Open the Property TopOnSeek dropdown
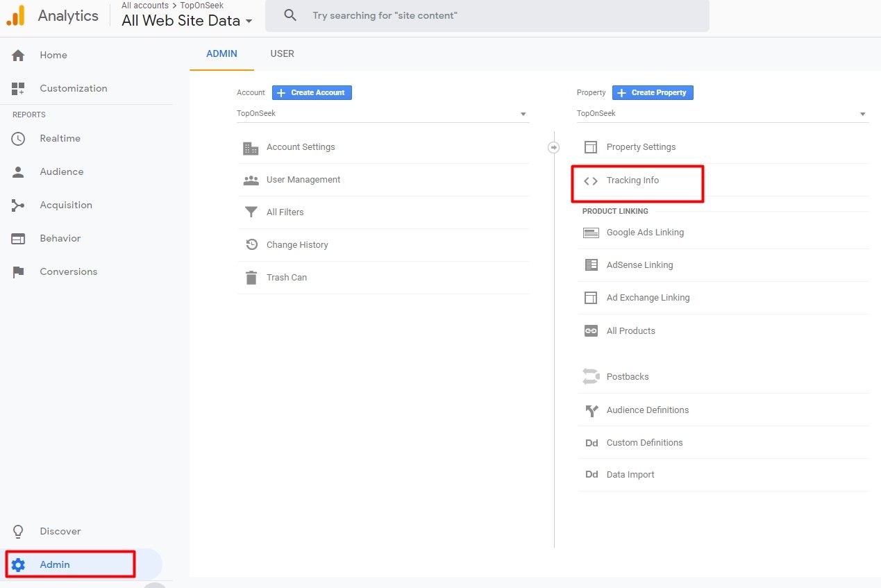The width and height of the screenshot is (881, 588). click(722, 114)
